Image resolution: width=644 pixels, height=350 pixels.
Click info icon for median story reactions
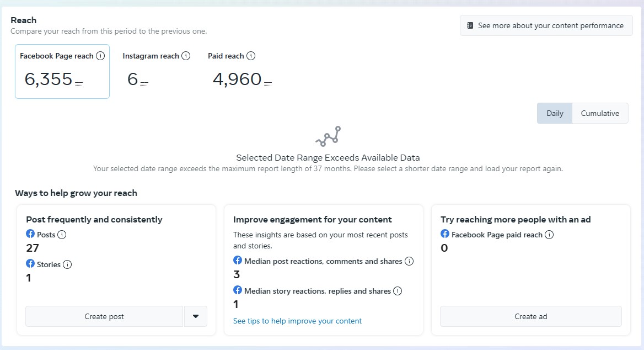point(398,291)
